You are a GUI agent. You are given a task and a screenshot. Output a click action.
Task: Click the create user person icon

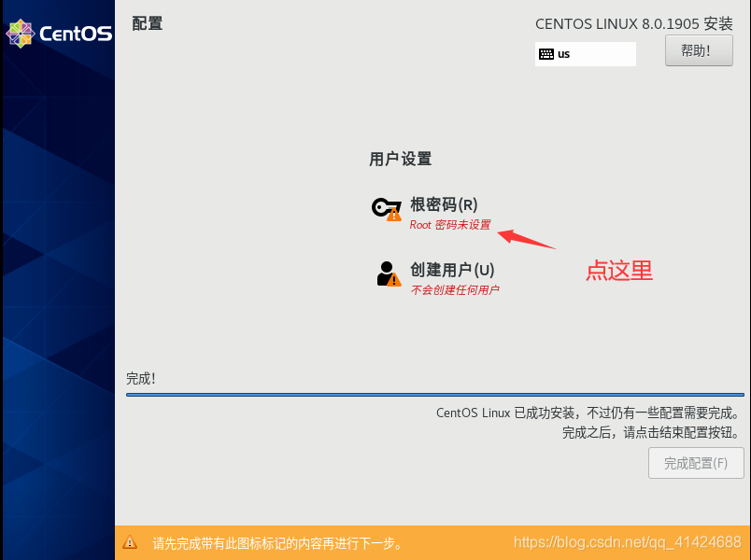pyautogui.click(x=389, y=273)
